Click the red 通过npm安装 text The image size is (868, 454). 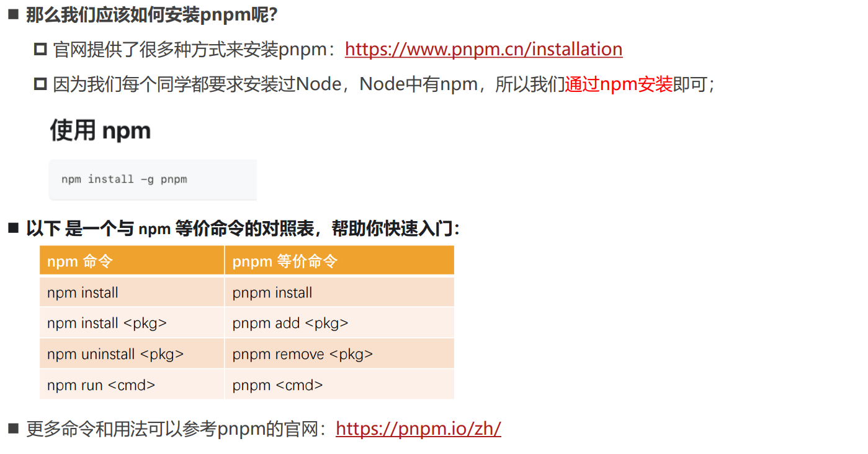pos(619,84)
